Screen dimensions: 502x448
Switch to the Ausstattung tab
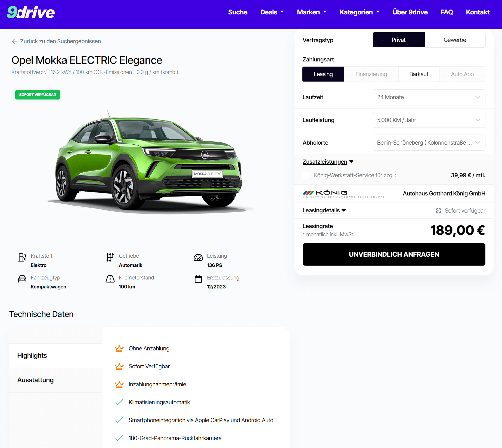pos(56,380)
